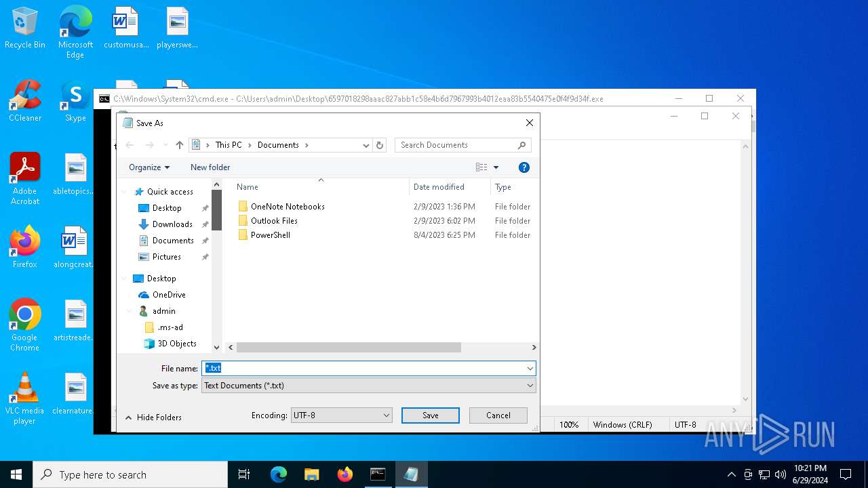Open File name dropdown arrow
This screenshot has width=868, height=488.
530,369
